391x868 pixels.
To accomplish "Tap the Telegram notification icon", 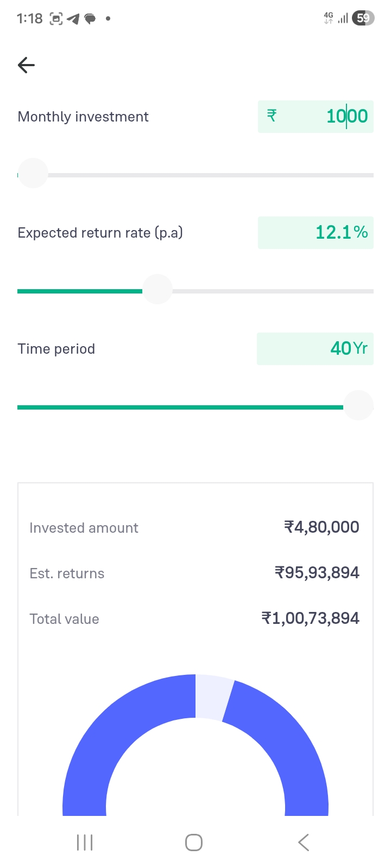I will point(73,19).
